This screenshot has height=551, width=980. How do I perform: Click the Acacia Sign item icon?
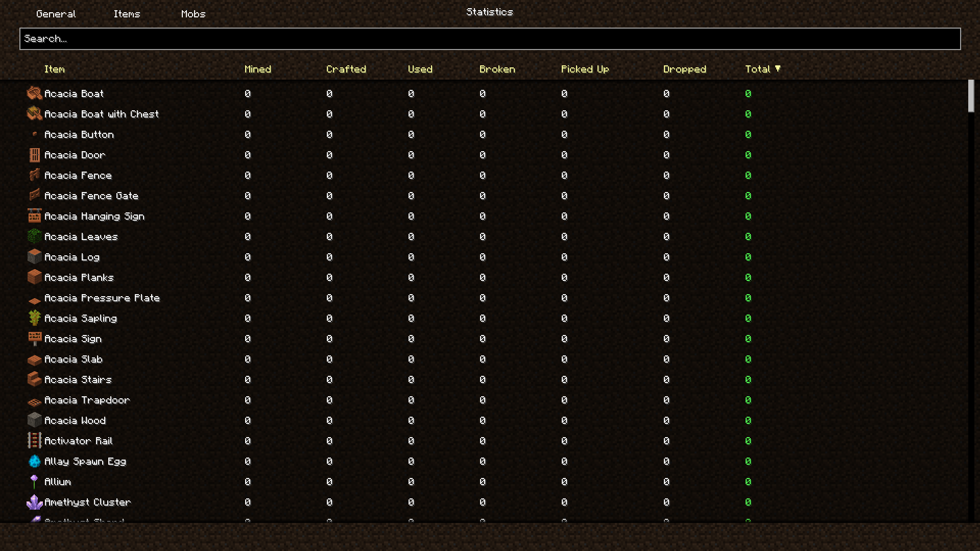[x=34, y=339]
